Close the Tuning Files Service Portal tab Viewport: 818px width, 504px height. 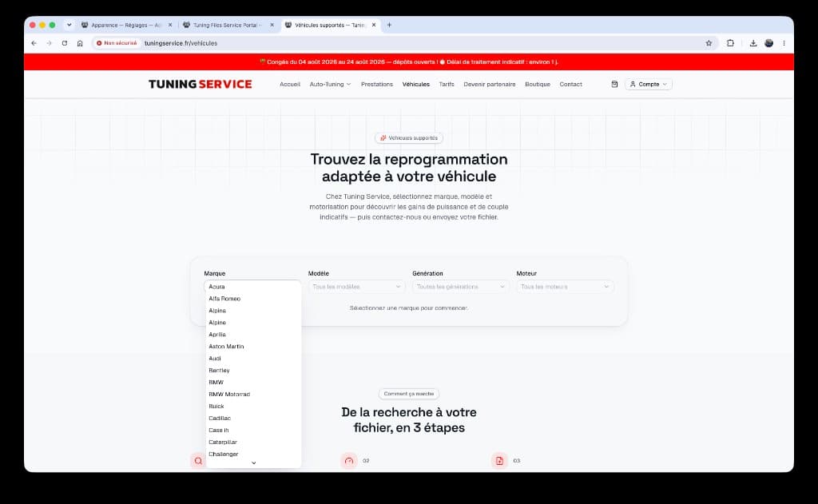tap(272, 25)
